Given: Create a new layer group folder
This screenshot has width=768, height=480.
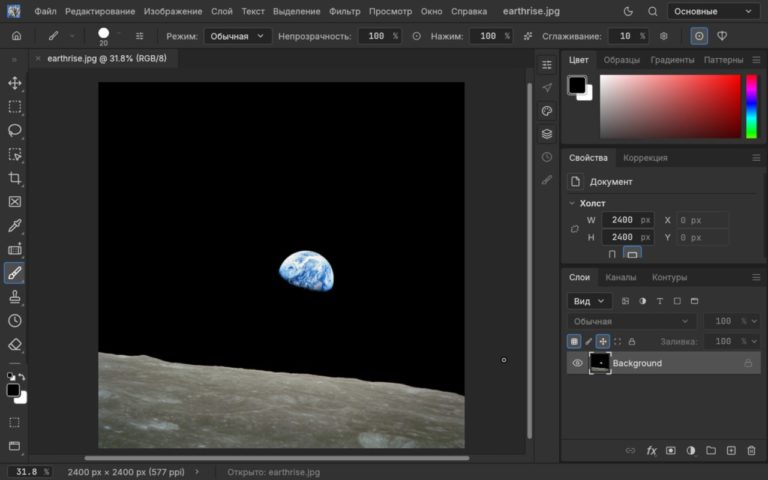Looking at the screenshot, I should [711, 451].
